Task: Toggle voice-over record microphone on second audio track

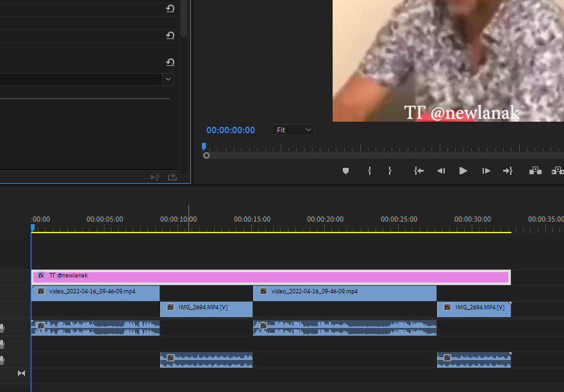Action: (3, 344)
